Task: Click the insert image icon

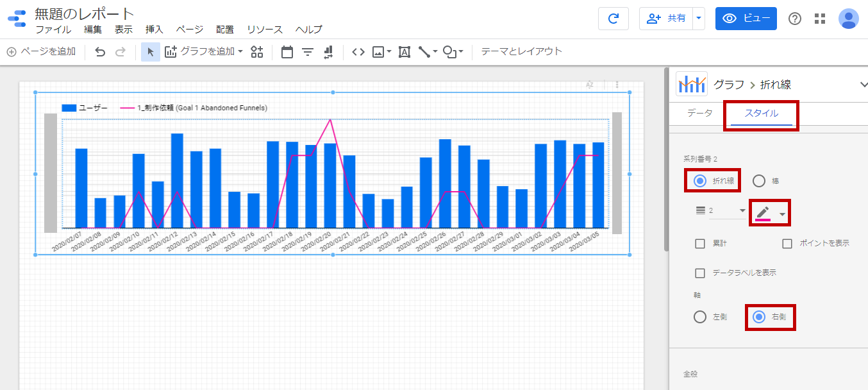Action: coord(378,52)
